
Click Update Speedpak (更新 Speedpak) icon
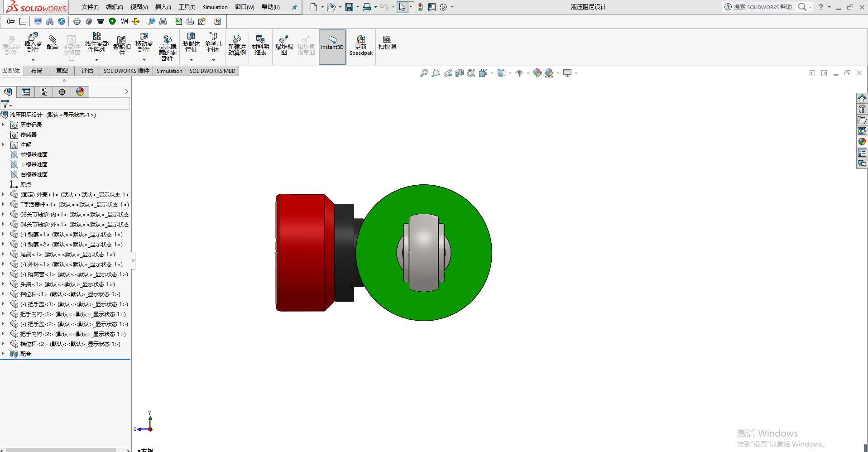[x=361, y=45]
